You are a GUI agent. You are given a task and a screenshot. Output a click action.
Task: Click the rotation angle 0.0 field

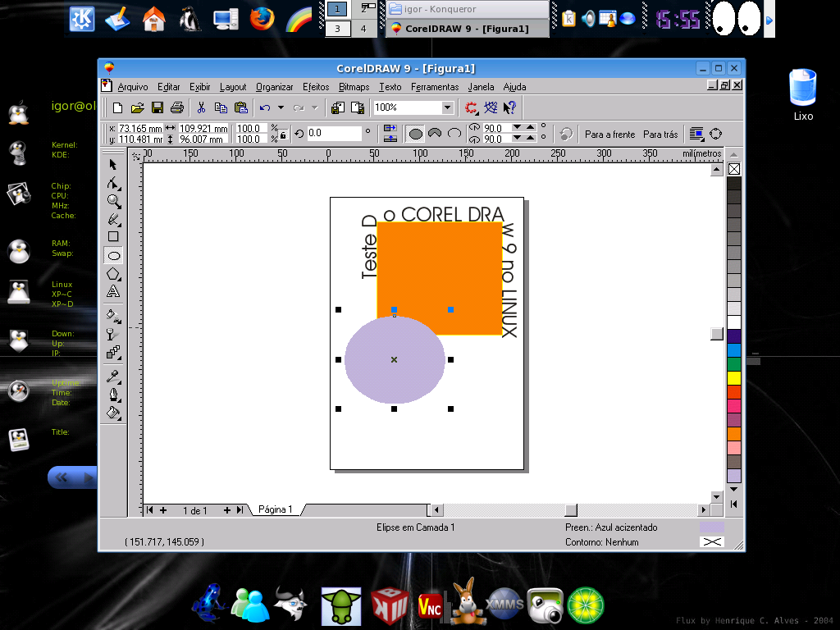pos(335,133)
